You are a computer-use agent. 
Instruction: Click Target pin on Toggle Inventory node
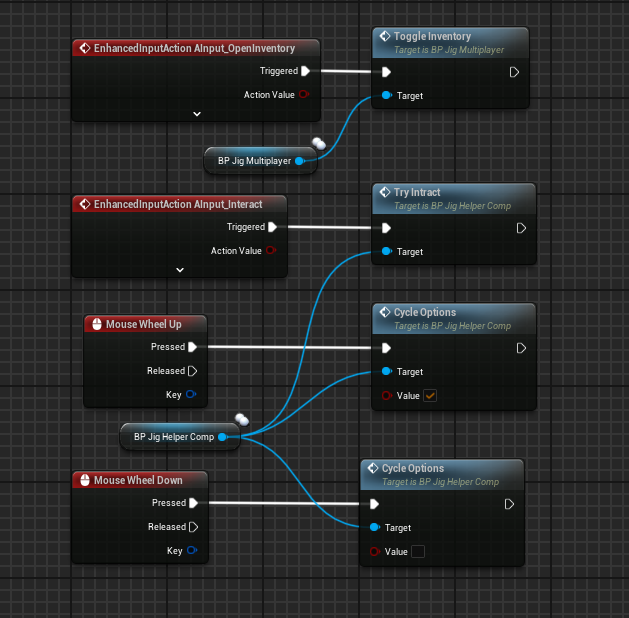[387, 95]
